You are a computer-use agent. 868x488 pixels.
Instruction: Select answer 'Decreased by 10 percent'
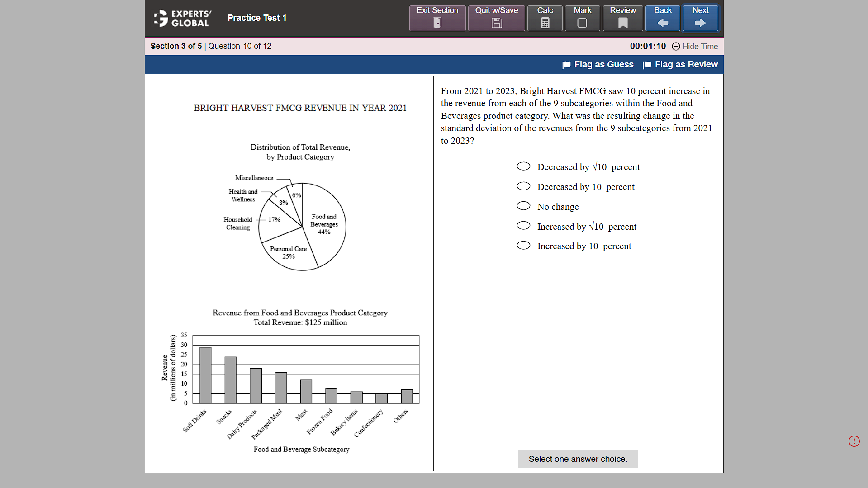[523, 186]
